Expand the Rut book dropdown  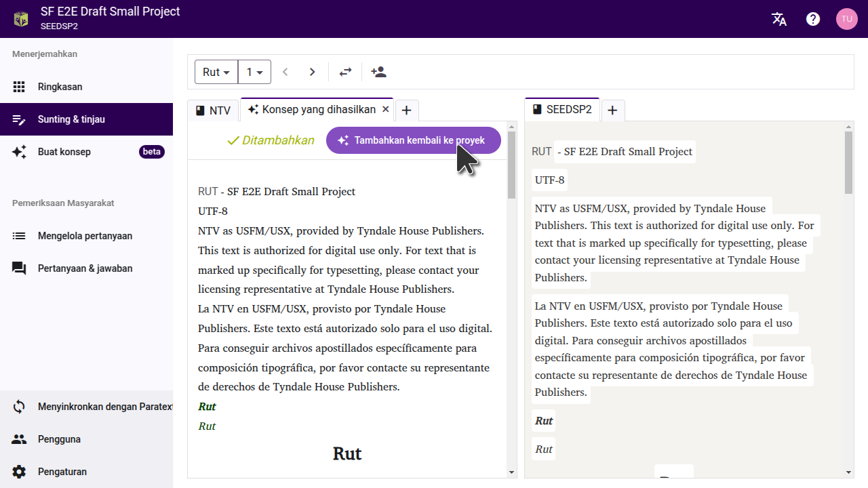click(x=216, y=72)
